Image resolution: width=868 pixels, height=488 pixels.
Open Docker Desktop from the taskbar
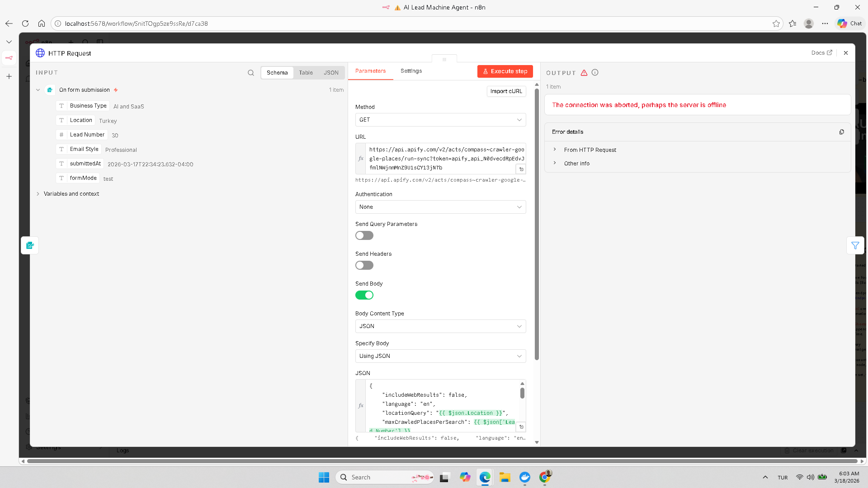click(524, 477)
